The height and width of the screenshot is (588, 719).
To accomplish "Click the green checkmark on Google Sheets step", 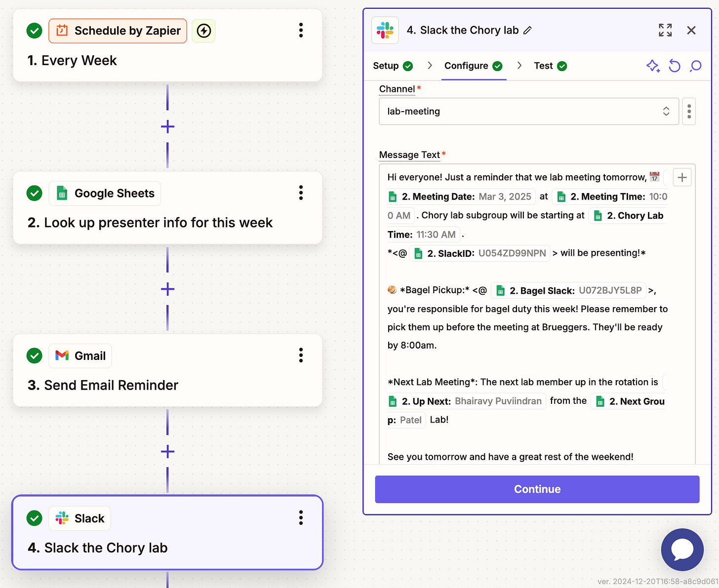I will click(x=34, y=193).
